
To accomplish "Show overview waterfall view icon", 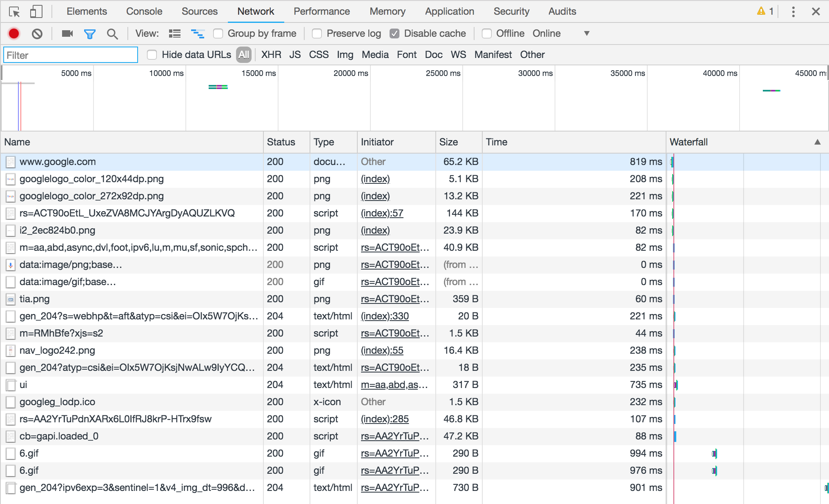I will [198, 33].
